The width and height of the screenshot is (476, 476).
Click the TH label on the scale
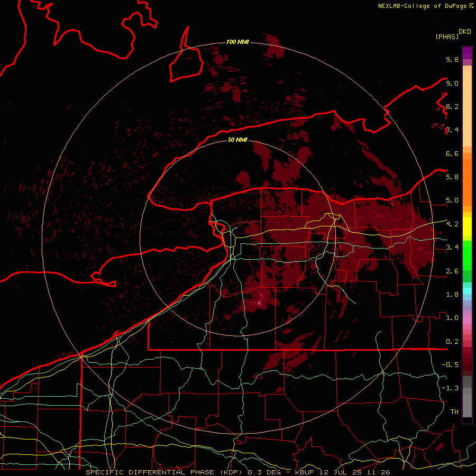[454, 411]
